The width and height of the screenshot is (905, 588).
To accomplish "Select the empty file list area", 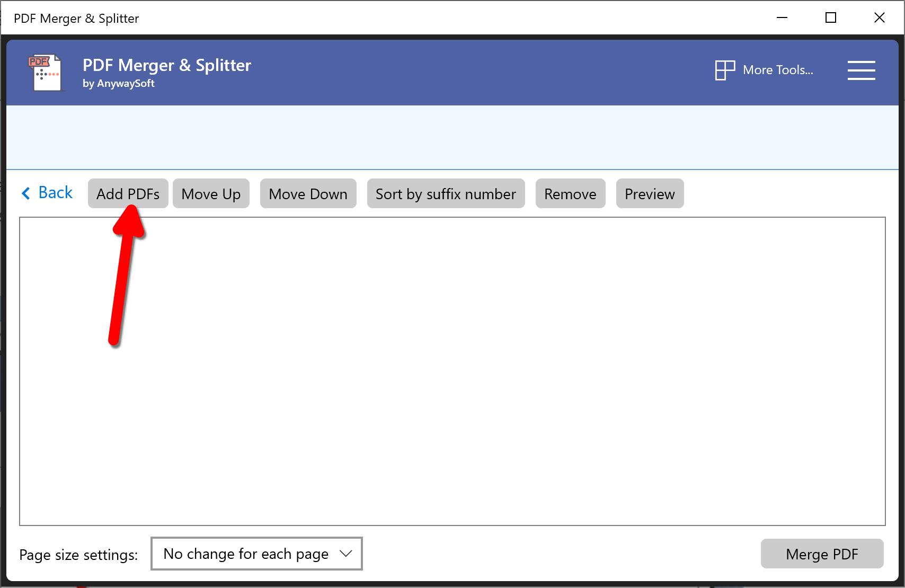I will (452, 371).
